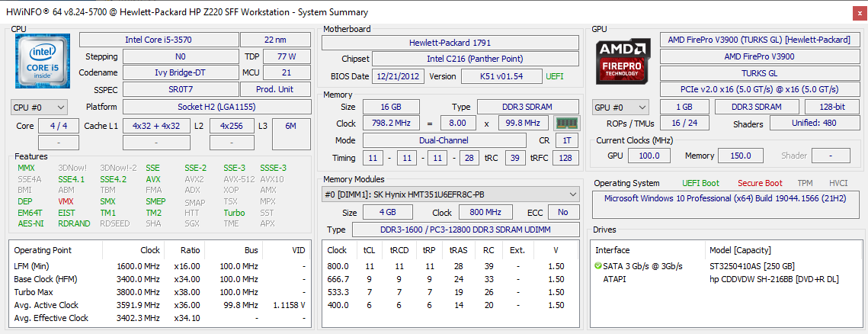Click the module Size 4 GB field

[387, 212]
